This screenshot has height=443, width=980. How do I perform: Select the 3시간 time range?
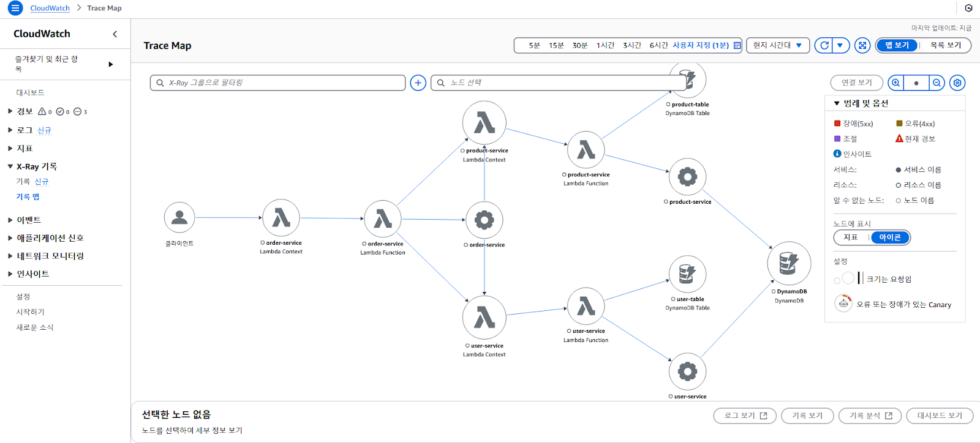[x=632, y=45]
